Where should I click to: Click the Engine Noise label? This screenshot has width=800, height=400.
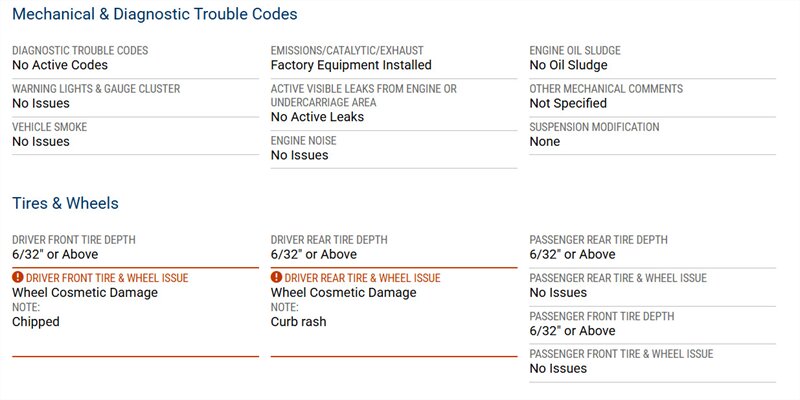(304, 141)
